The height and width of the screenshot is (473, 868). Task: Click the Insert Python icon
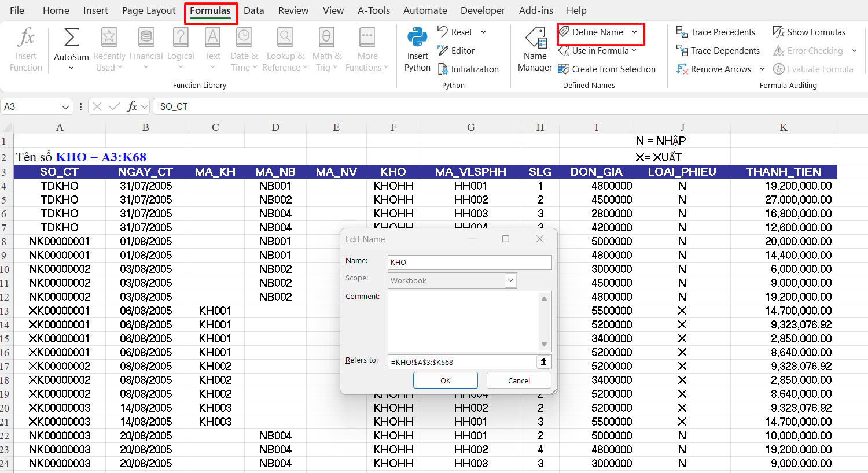coord(417,38)
